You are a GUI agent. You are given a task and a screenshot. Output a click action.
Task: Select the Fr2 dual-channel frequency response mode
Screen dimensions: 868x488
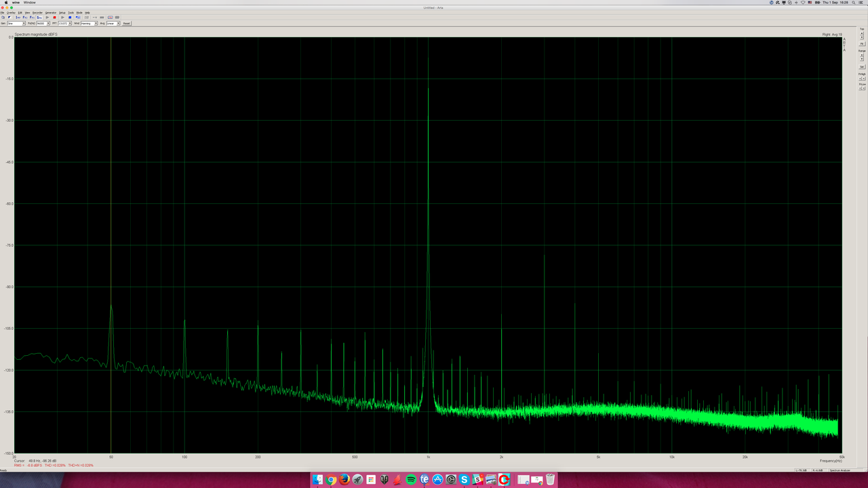(x=25, y=18)
